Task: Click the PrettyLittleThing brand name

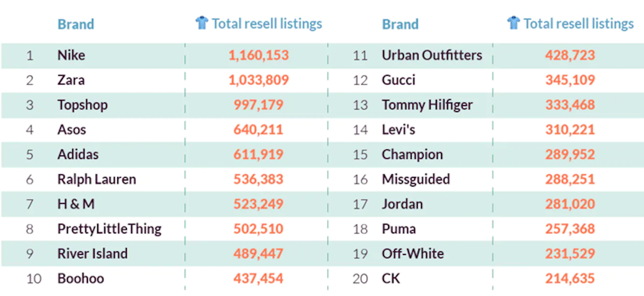Action: pyautogui.click(x=110, y=229)
